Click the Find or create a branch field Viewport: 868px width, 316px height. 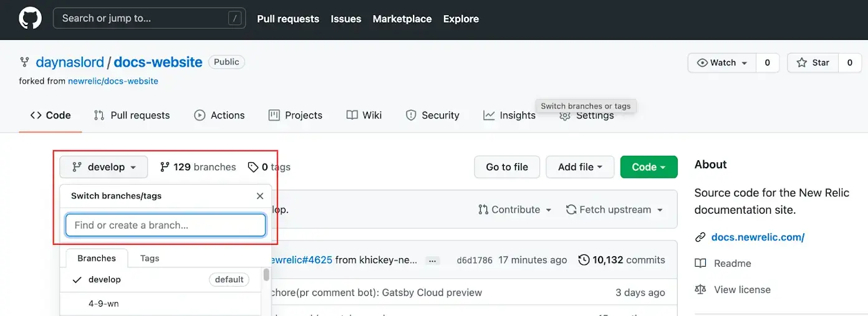pyautogui.click(x=166, y=225)
